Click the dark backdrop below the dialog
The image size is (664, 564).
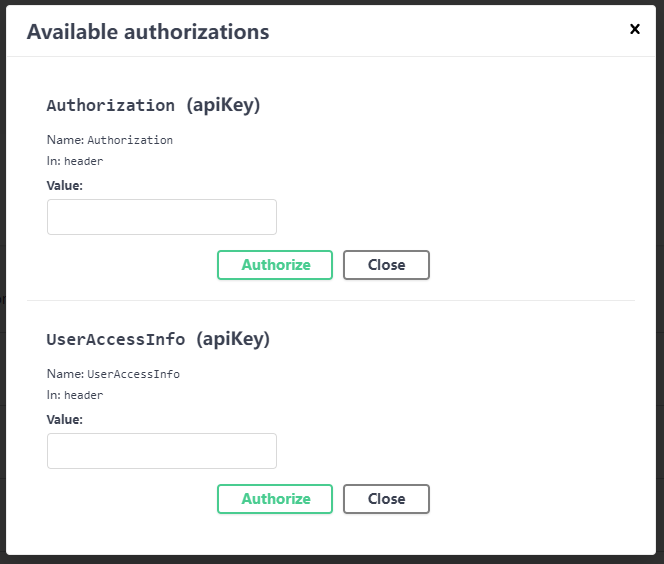pyautogui.click(x=331, y=560)
